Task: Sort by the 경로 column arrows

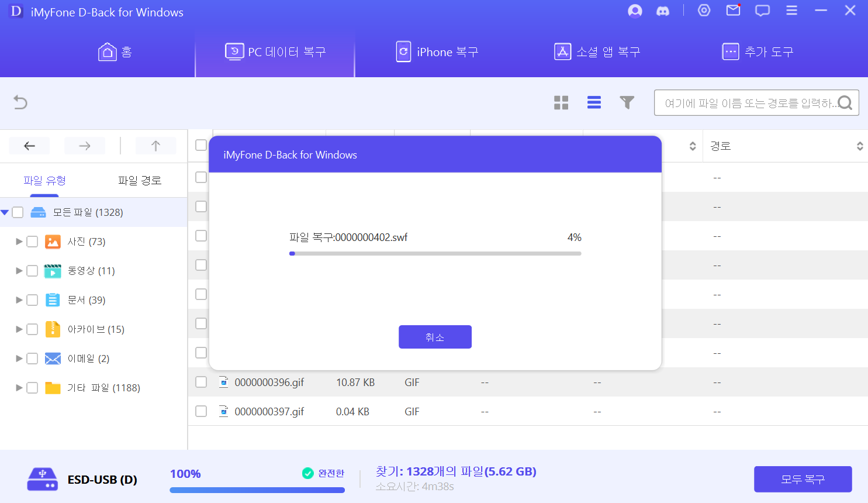Action: (x=860, y=146)
